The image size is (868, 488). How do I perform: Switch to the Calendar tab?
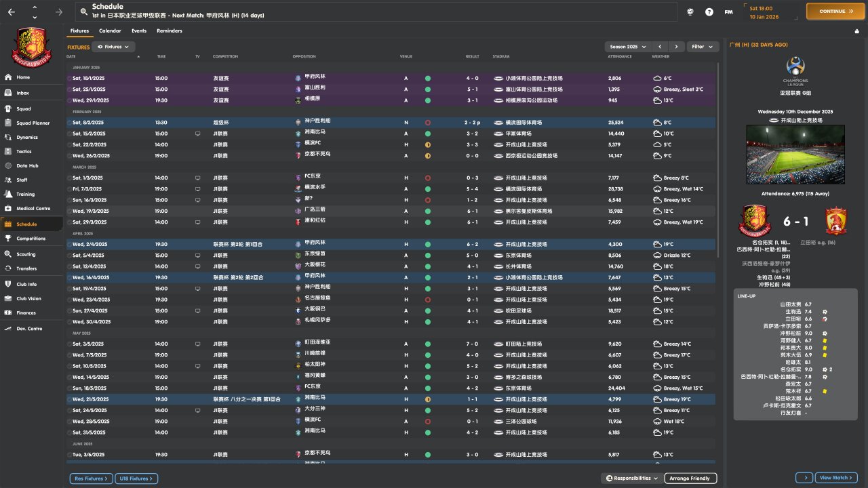(x=110, y=30)
